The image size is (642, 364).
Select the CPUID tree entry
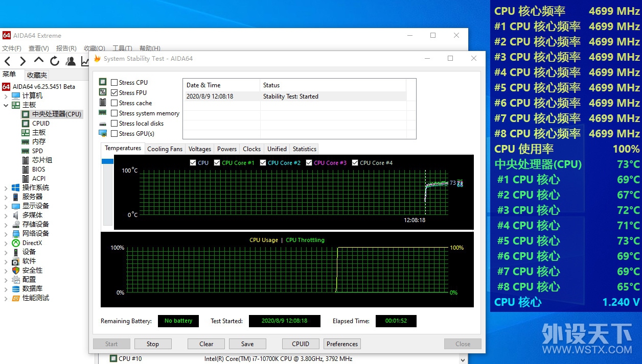[x=41, y=123]
